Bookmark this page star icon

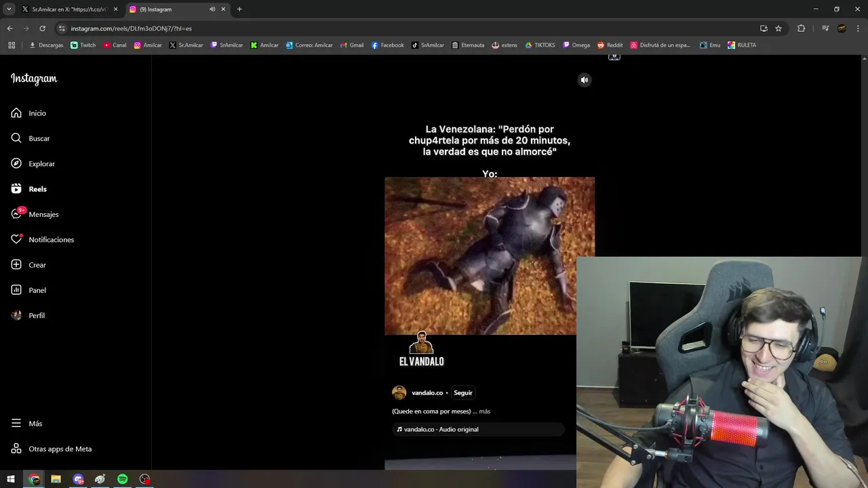[778, 28]
